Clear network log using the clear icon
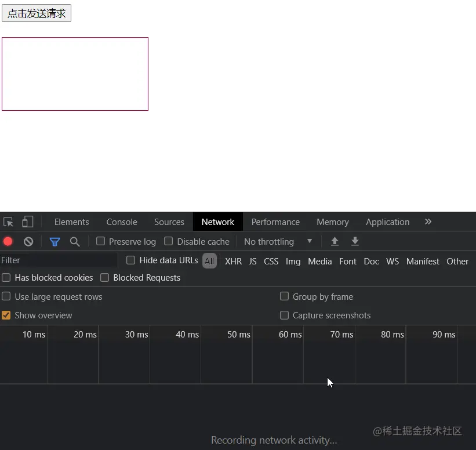476x450 pixels. click(28, 241)
